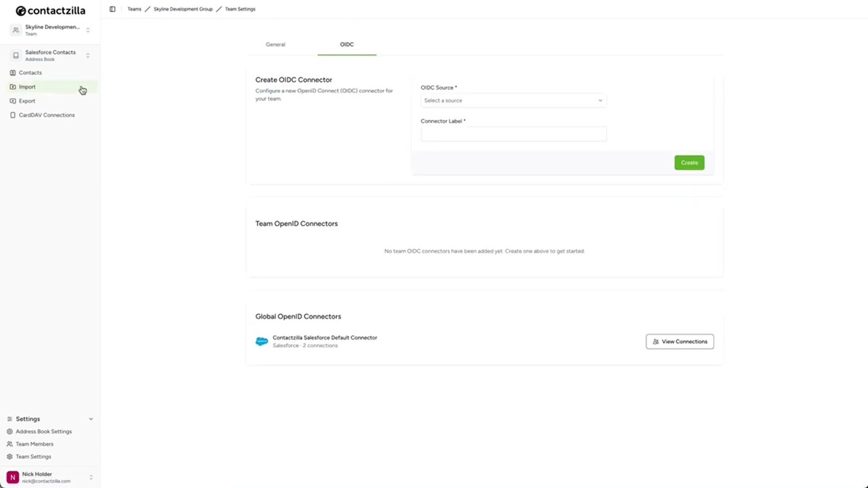Open the team switcher chevrons
Image resolution: width=868 pixels, height=488 pixels.
coord(88,30)
